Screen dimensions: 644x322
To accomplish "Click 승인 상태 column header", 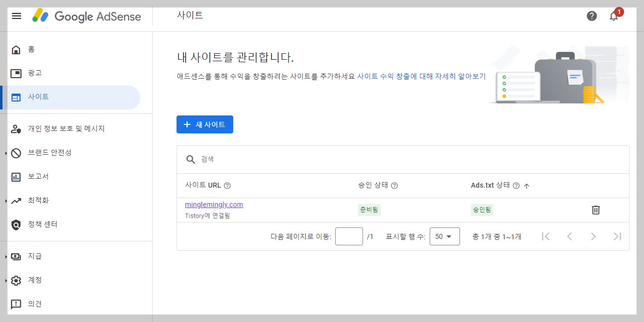I will point(373,186).
